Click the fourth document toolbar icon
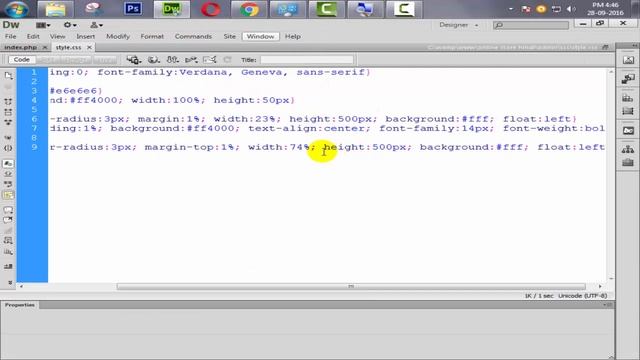 point(191,60)
